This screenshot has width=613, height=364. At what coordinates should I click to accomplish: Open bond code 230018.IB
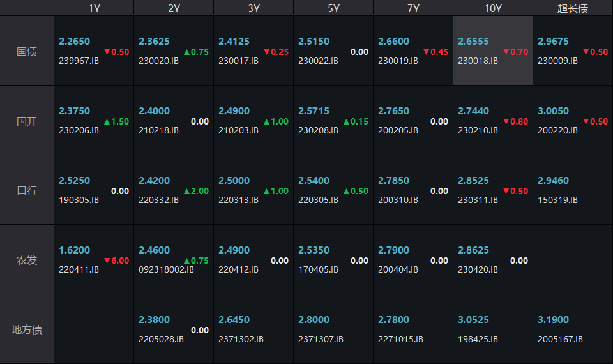pos(478,61)
